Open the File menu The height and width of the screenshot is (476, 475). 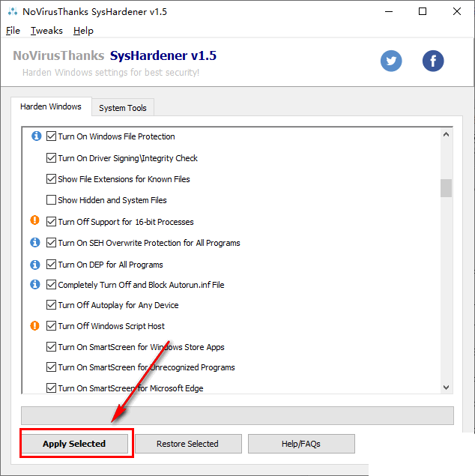tap(13, 31)
